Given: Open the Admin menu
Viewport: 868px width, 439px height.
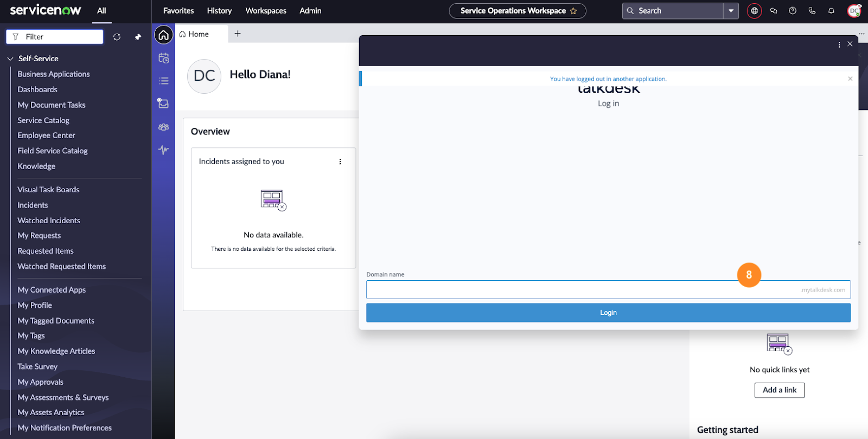Looking at the screenshot, I should (x=310, y=11).
